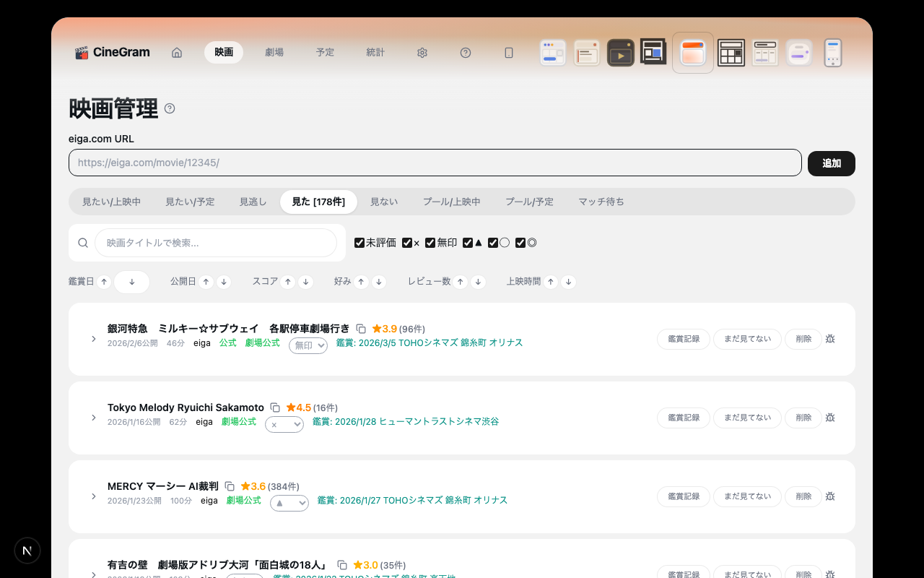The width and height of the screenshot is (924, 578).
Task: Open the ▲ rating dropdown for MERCY
Action: coord(289,503)
